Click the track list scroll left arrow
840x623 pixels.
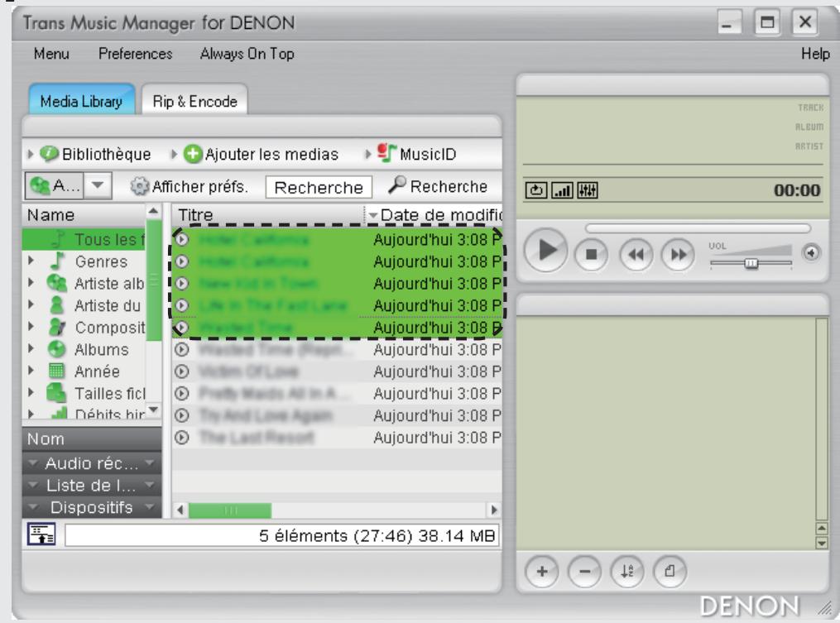[x=180, y=510]
